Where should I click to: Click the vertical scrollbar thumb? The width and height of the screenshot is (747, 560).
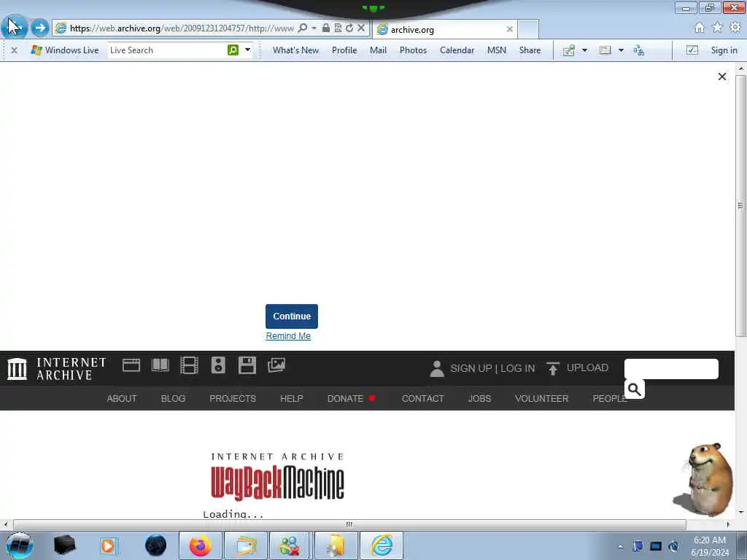pos(740,206)
